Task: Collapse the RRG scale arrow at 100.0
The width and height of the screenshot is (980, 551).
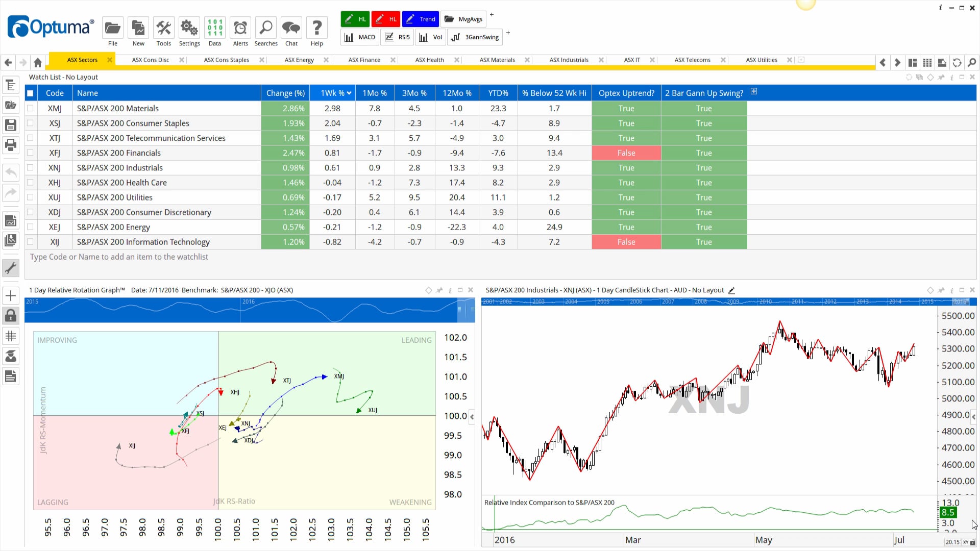Action: point(472,416)
